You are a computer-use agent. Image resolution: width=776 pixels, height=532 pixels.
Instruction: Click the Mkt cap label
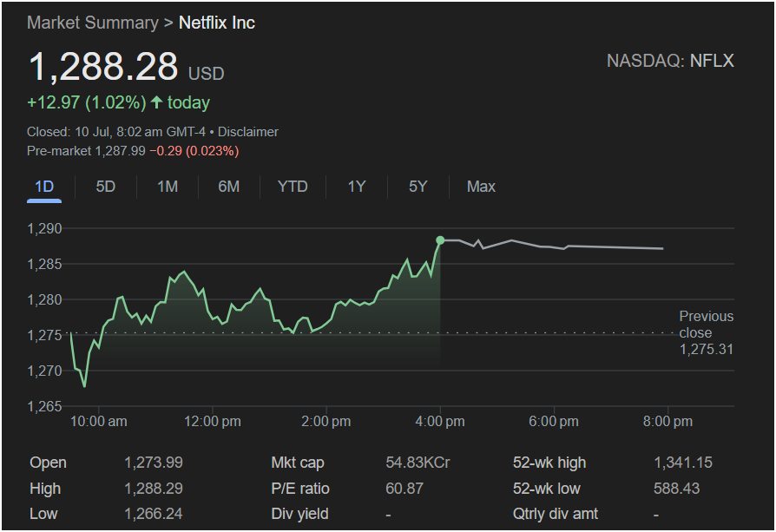point(298,463)
